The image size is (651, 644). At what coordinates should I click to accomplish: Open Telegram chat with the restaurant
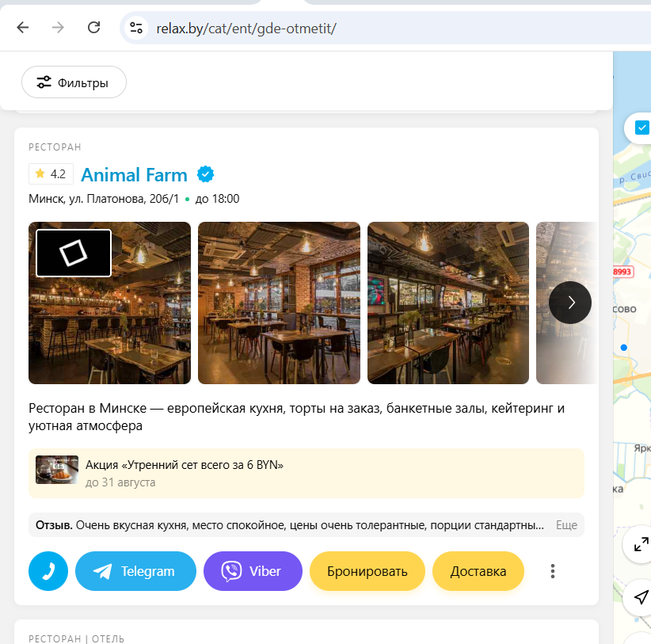pos(135,571)
